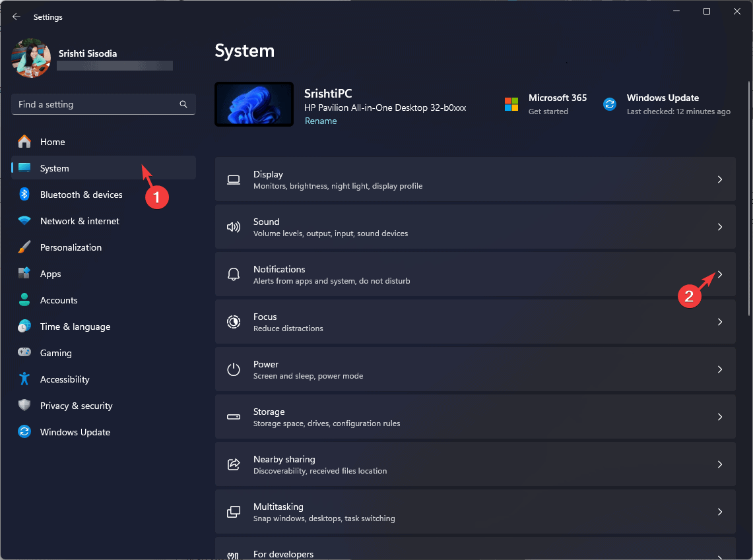Screen dimensions: 753x560
Task: Click Multitasking Snap windows description
Action: (x=324, y=518)
